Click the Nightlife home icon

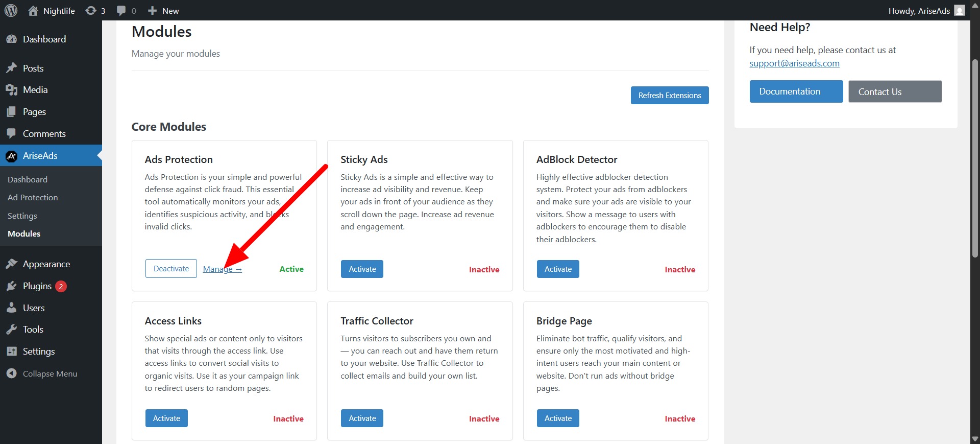pyautogui.click(x=33, y=10)
